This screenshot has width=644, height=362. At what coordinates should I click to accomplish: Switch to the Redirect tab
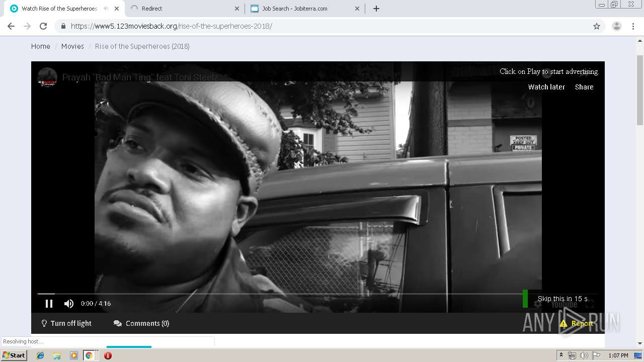(x=185, y=9)
